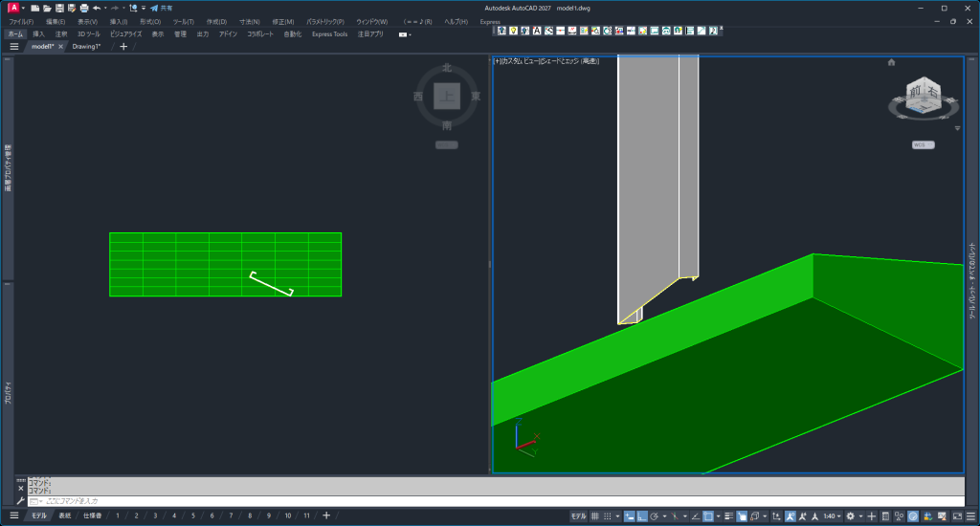The image size is (980, 526).
Task: Toggle the drawing grid display
Action: [x=595, y=516]
